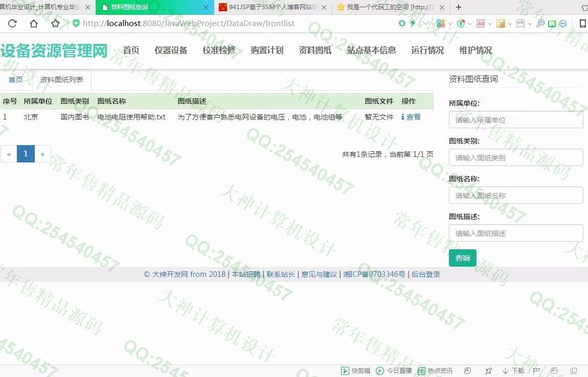Open the colorful apps grid extension icon
Image resolution: width=588 pixels, height=377 pixels.
coord(441,23)
